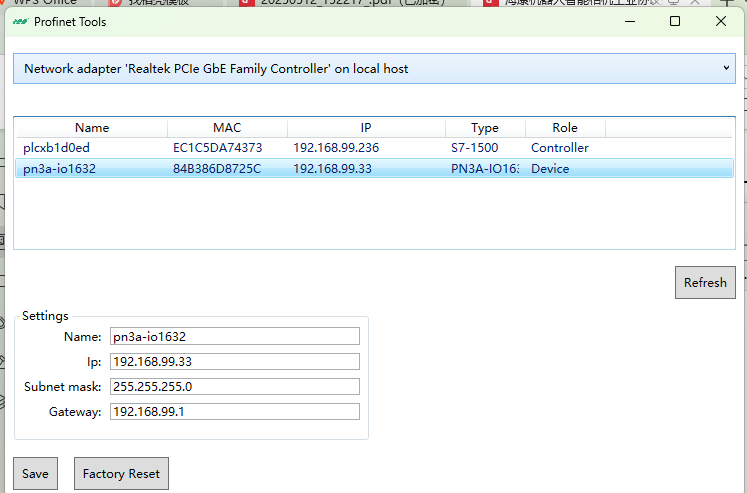Click IP cell 192.168.99.33 in table

333,169
